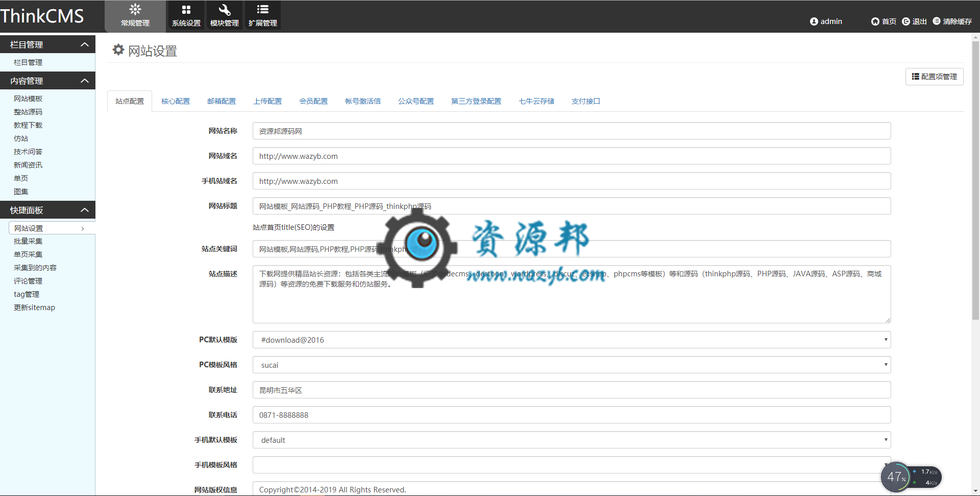
Task: Switch to 七牛云存储 tab
Action: (536, 101)
